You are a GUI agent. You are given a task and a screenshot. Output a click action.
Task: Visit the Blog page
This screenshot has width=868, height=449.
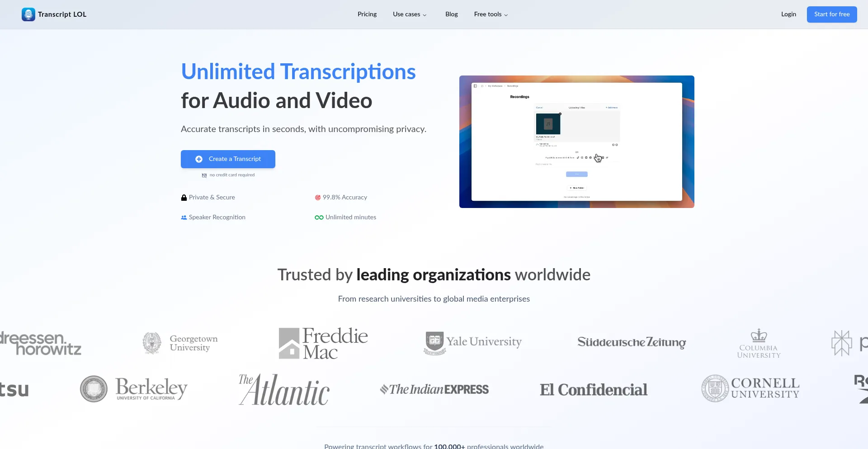(452, 14)
